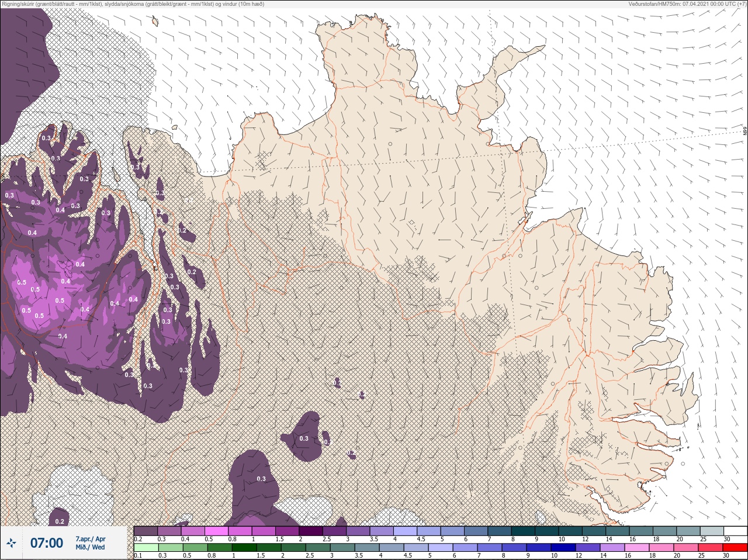This screenshot has width=748, height=560.
Task: Select upper legend row light grey swatch at 25
Action: click(x=712, y=531)
